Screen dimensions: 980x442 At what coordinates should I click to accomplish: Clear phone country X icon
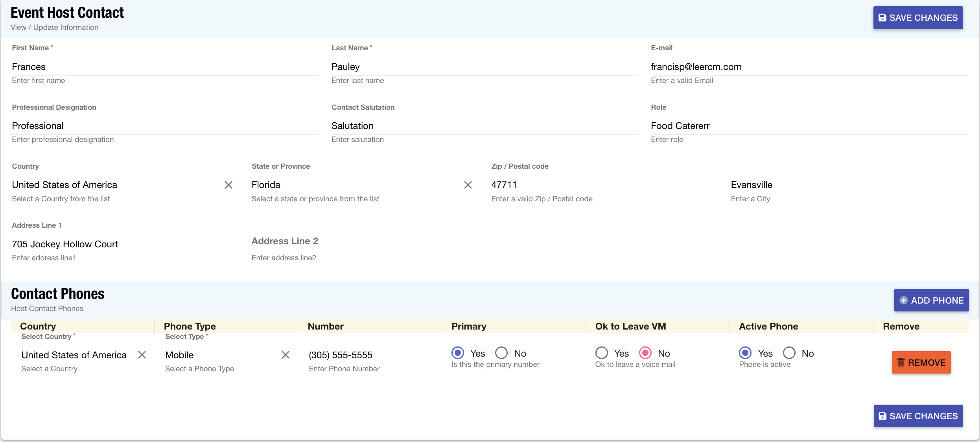coord(142,355)
